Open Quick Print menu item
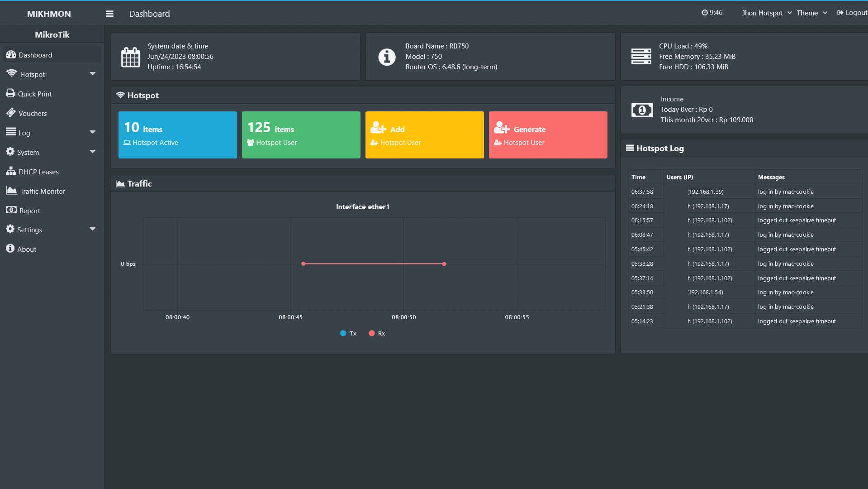The image size is (868, 489). pos(52,94)
